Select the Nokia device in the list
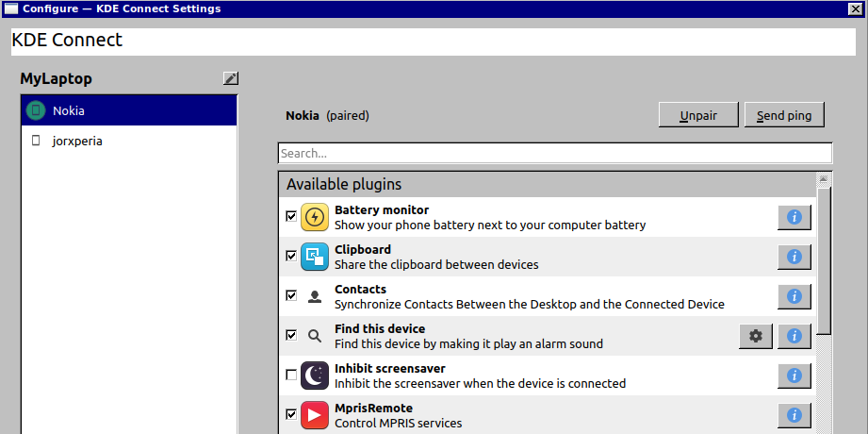 coord(129,110)
